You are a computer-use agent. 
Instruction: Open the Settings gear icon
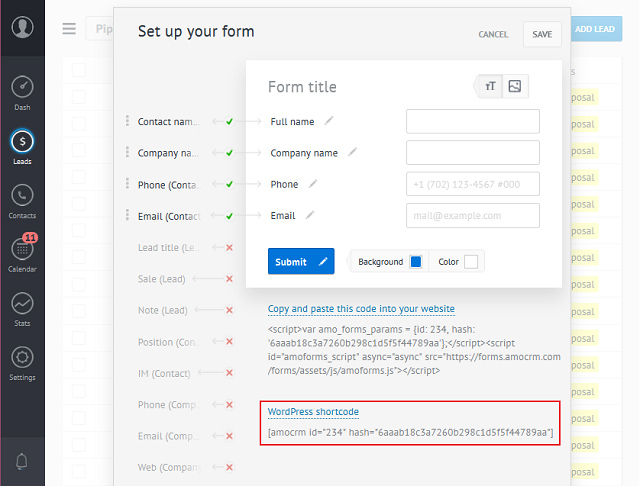(22, 357)
